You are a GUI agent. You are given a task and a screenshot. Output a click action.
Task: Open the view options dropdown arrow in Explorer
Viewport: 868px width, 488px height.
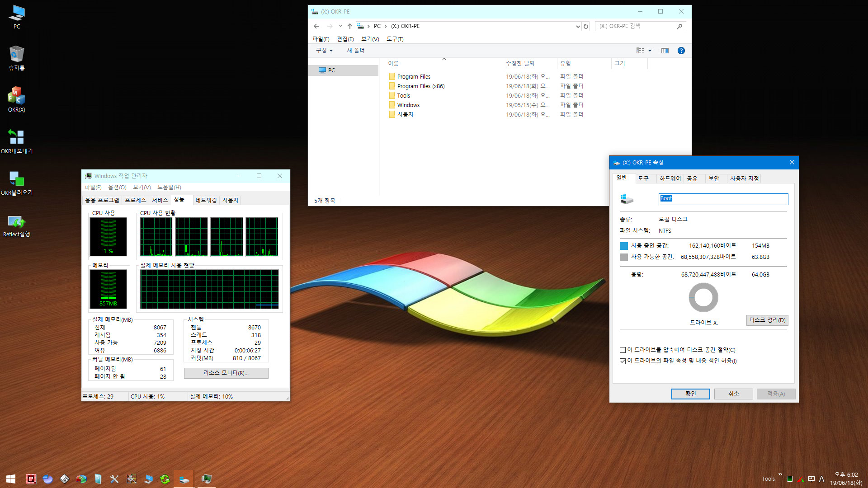point(650,51)
